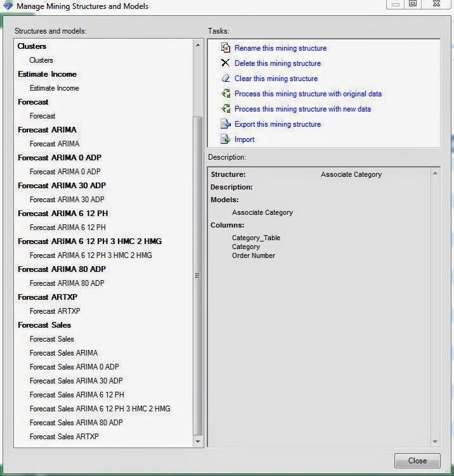Viewport: 454px width, 476px height.
Task: Click the Export mining structure icon
Action: click(x=225, y=124)
